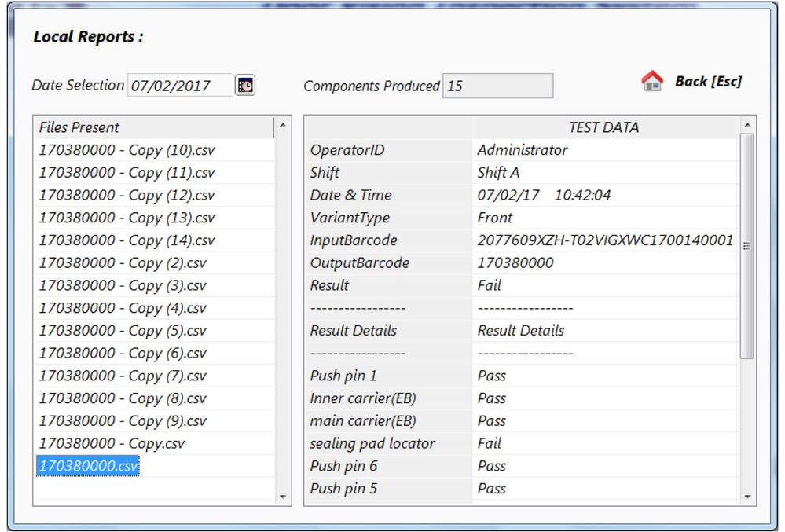Viewport: 785px width, 532px height.
Task: Select file 170380000 - Copy (4).csv
Action: pos(154,308)
